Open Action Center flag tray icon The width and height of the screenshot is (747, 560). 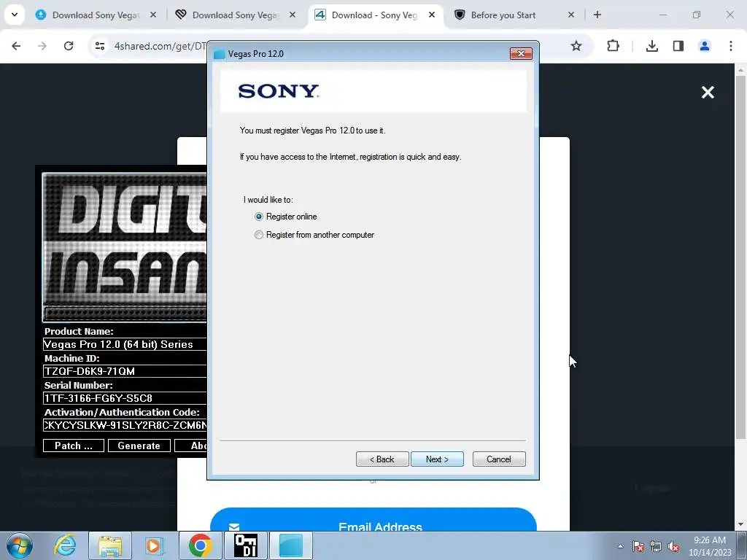click(x=638, y=546)
